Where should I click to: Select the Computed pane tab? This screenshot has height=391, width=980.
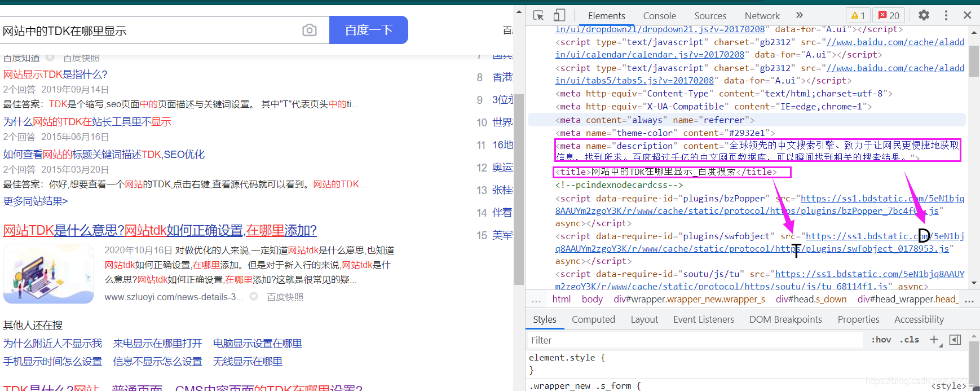click(593, 319)
